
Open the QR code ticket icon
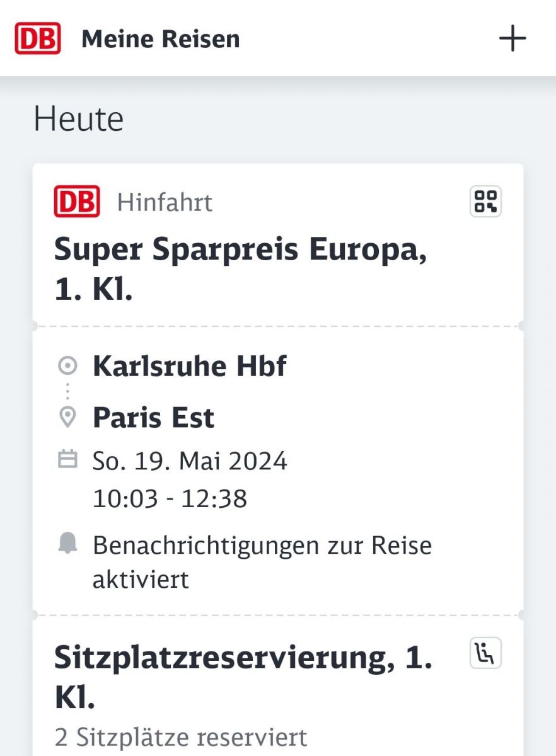click(x=485, y=202)
